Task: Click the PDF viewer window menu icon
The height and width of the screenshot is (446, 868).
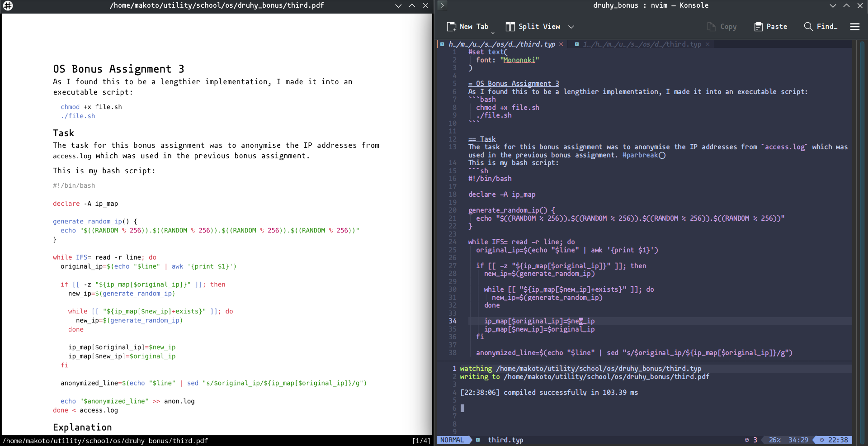Action: coord(8,5)
